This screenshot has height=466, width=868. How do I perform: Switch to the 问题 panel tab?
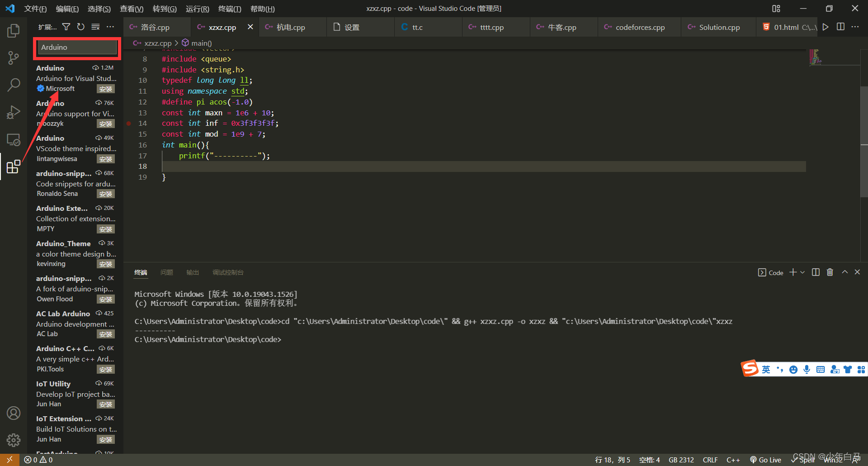tap(167, 272)
